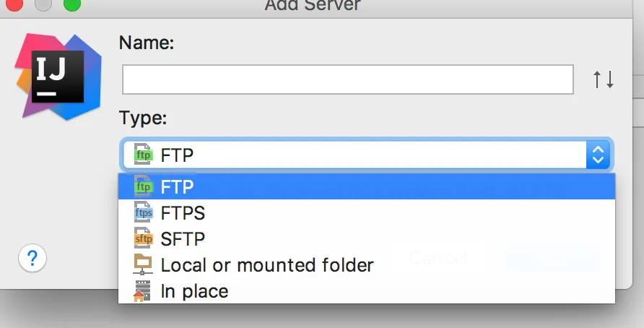Close the Add Server dialog window

coord(9,6)
